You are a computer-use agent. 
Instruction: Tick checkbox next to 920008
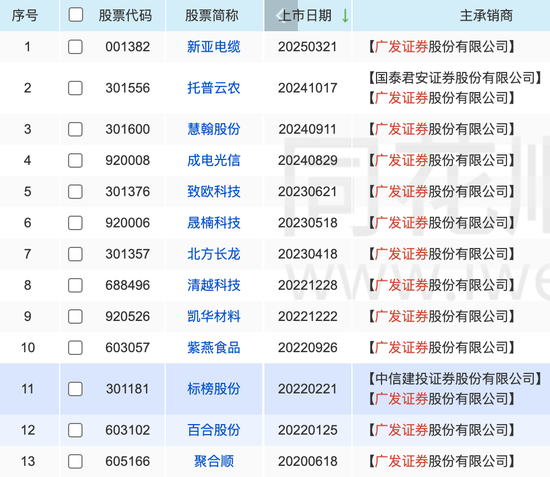click(x=75, y=161)
